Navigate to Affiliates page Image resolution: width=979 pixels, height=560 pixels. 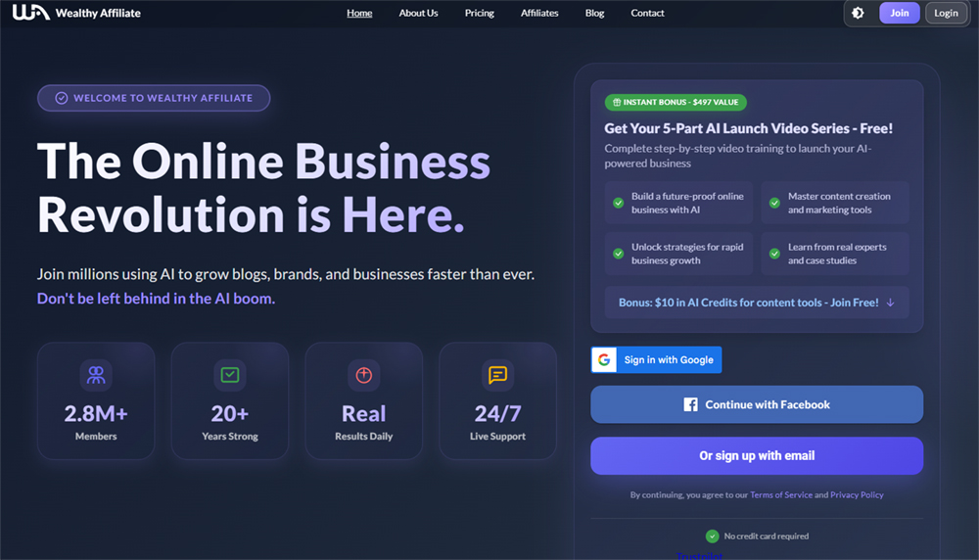539,13
